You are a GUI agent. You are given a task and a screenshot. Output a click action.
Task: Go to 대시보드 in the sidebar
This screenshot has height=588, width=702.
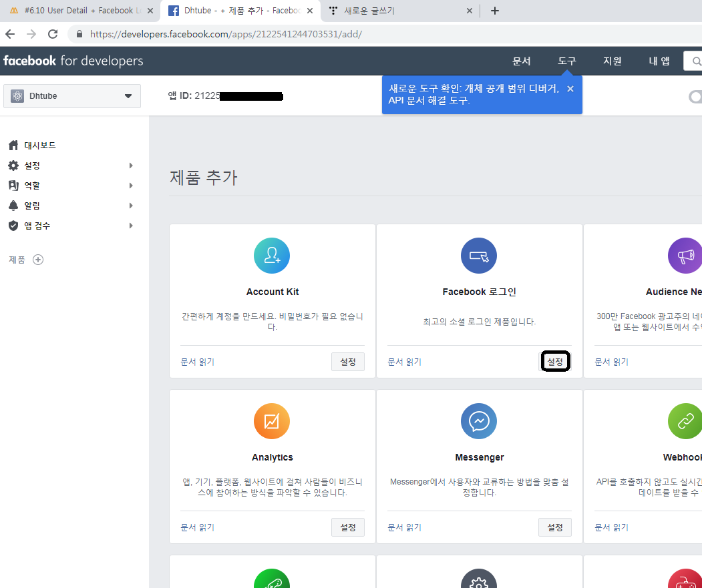point(40,145)
